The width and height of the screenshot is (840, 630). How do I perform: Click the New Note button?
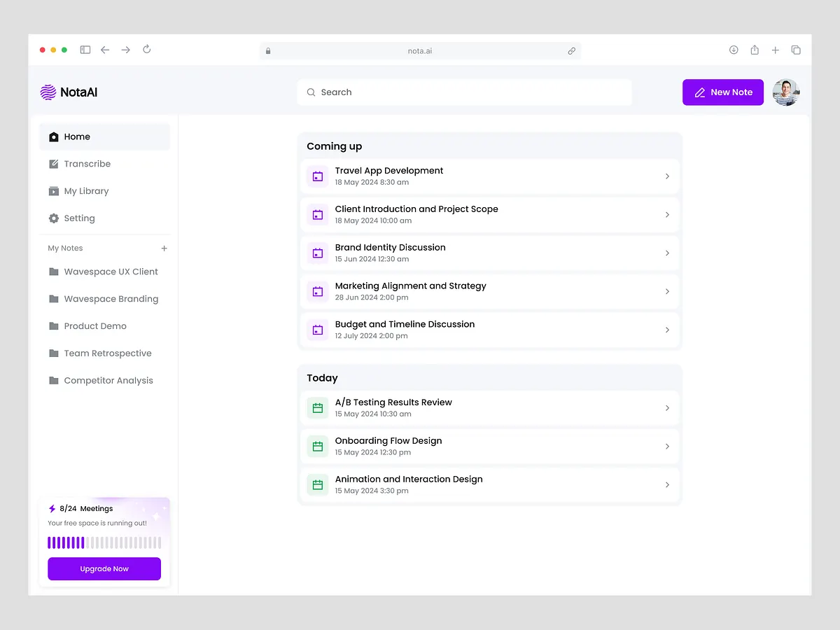(722, 92)
